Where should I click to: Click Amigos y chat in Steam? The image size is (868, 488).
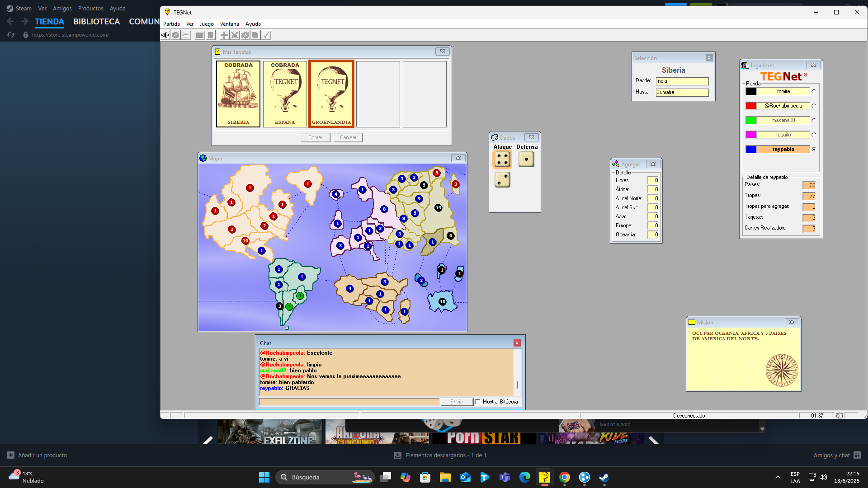[x=837, y=455]
